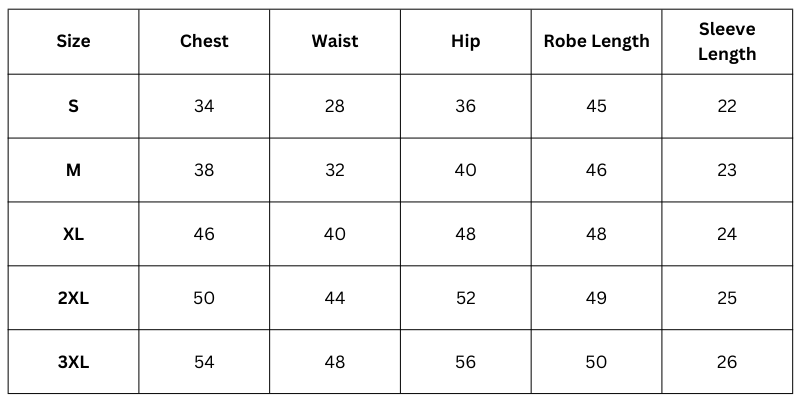This screenshot has height=400, width=800.
Task: Select the M size row label
Action: pos(73,170)
